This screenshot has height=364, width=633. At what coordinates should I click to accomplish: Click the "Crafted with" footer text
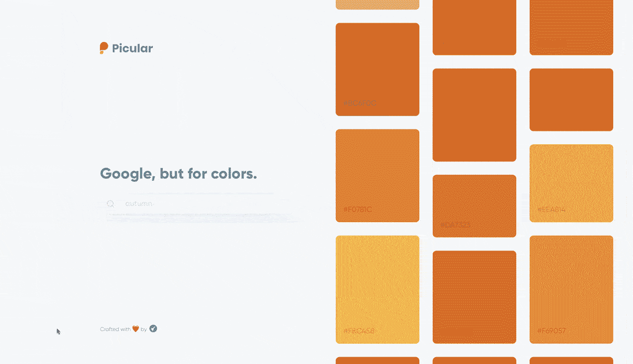coord(115,329)
